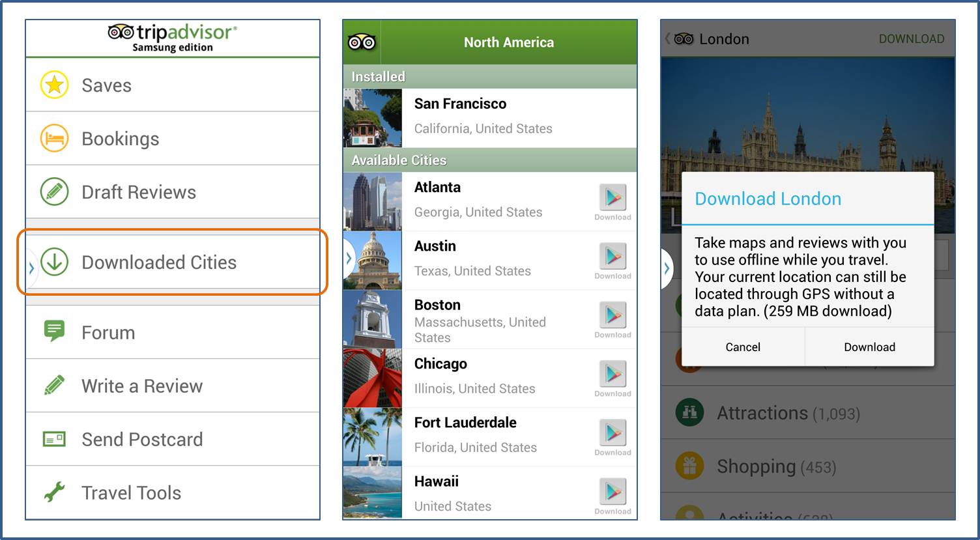Open Forum via the speech bubble icon
Image resolution: width=980 pixels, height=540 pixels.
pyautogui.click(x=54, y=331)
